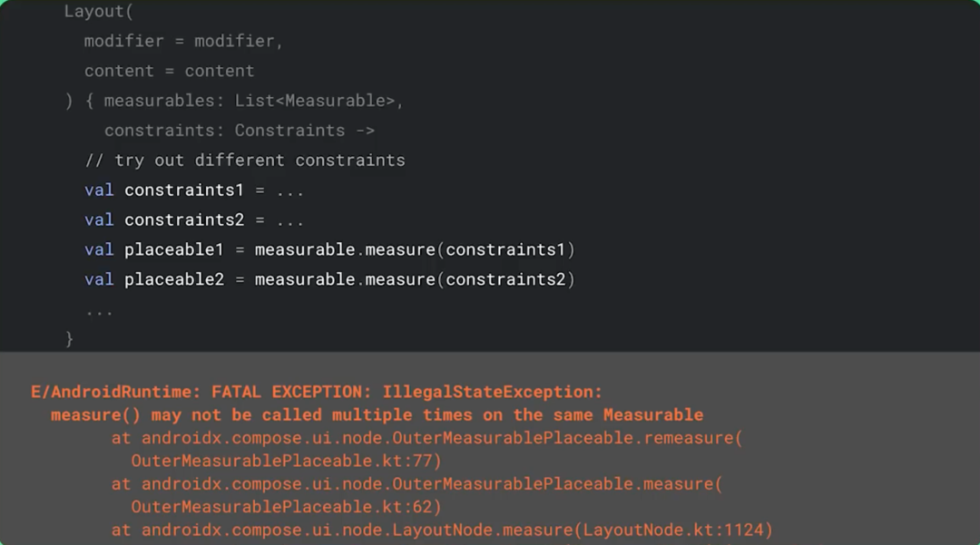Click the 'modifier = modifier,' line

click(x=183, y=41)
